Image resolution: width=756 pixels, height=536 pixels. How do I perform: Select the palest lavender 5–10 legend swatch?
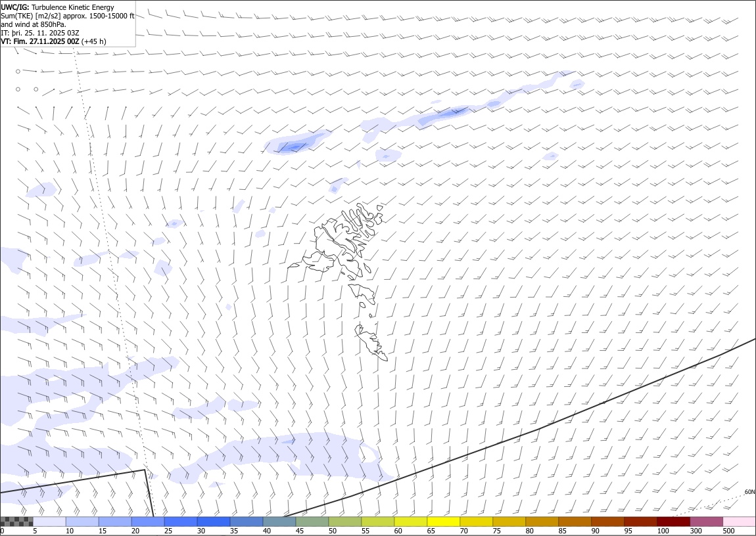[x=49, y=522]
